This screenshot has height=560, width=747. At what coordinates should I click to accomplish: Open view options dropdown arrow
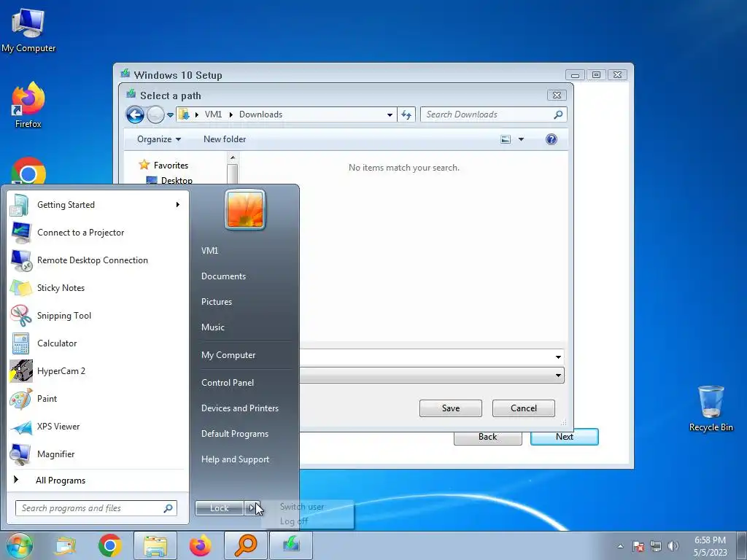click(x=521, y=139)
